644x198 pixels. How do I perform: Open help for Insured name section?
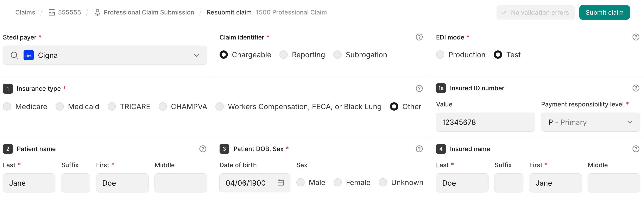(x=636, y=149)
